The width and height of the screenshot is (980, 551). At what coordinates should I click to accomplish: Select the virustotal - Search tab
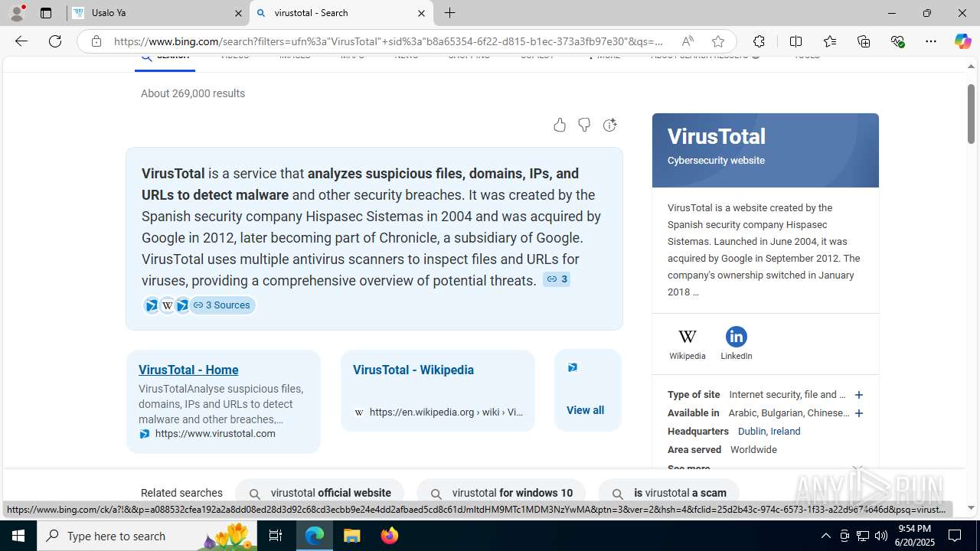[x=341, y=13]
